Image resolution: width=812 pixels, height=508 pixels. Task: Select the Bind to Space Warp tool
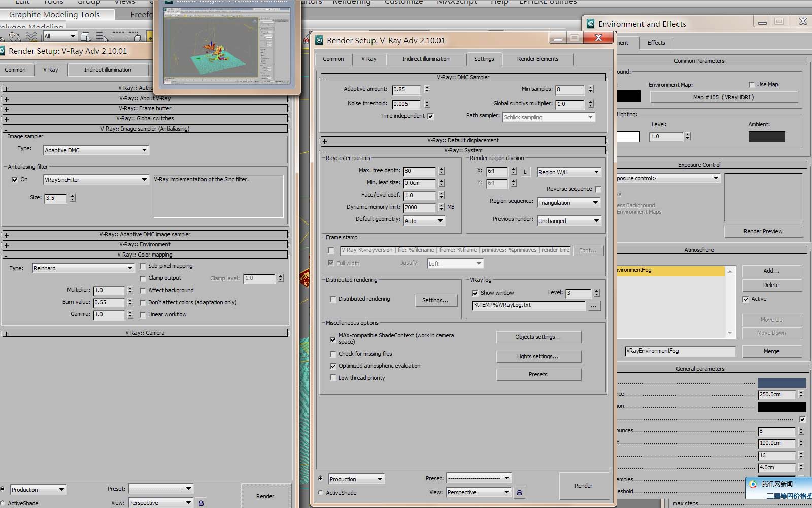(x=31, y=37)
